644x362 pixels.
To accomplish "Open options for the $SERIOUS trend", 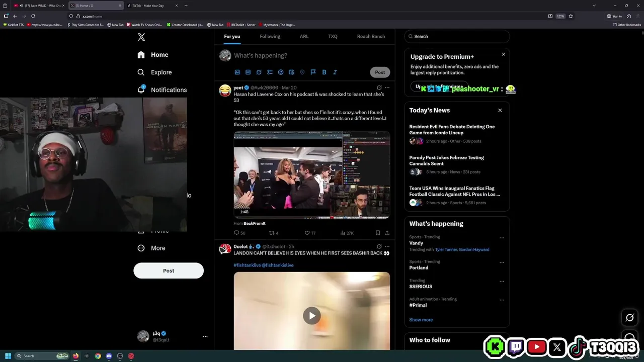I will 502,281.
